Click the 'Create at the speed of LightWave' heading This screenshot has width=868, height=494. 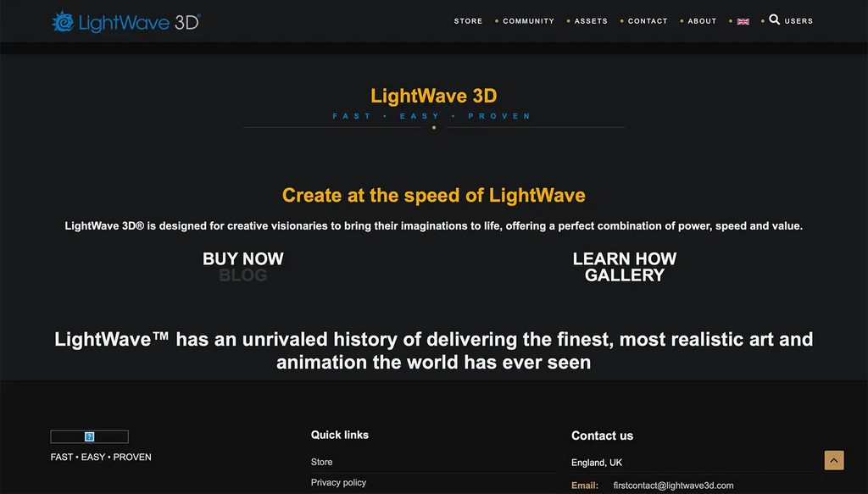point(433,195)
